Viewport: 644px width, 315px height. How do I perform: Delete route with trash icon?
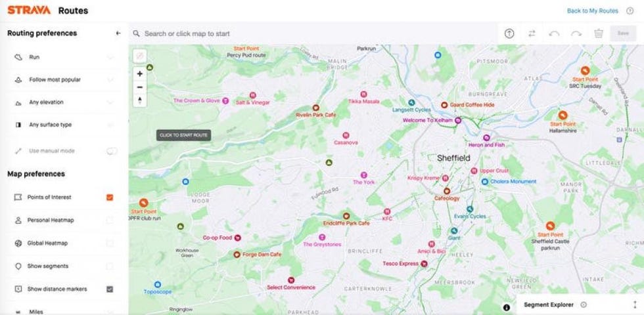tap(599, 33)
